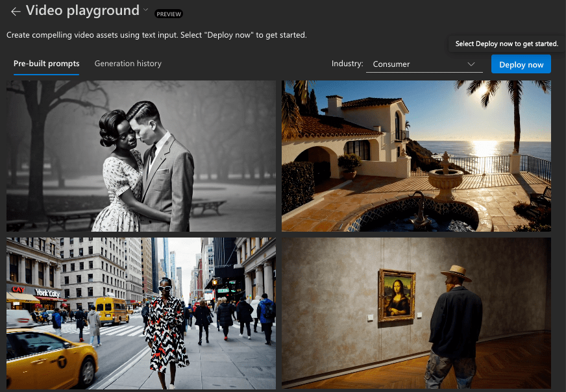Open the New York street fashion video prompt

[x=141, y=313]
